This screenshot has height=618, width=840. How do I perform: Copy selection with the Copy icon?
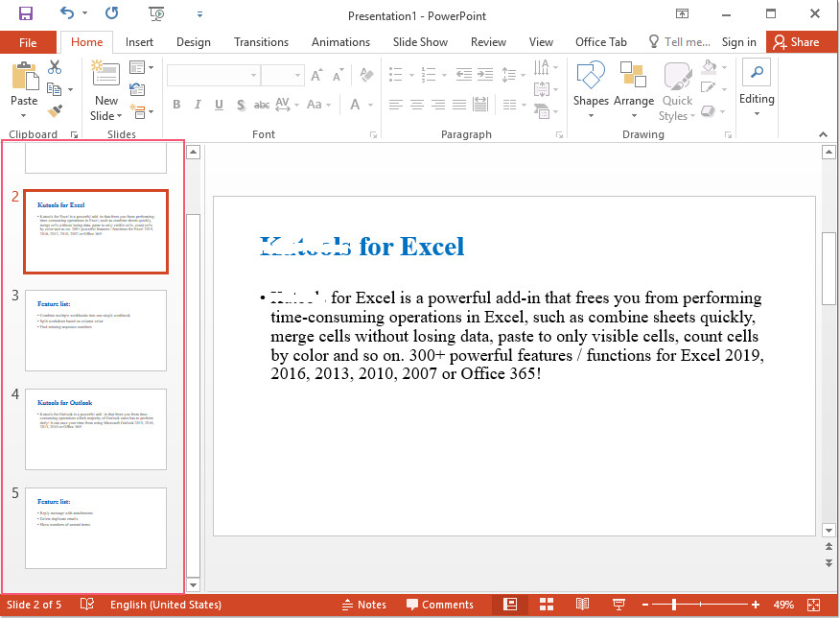point(54,89)
